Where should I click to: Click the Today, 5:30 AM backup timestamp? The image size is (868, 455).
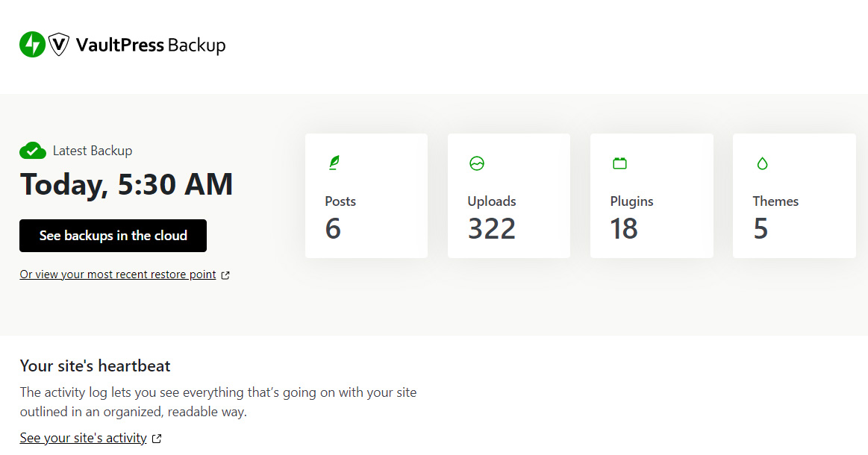click(126, 183)
